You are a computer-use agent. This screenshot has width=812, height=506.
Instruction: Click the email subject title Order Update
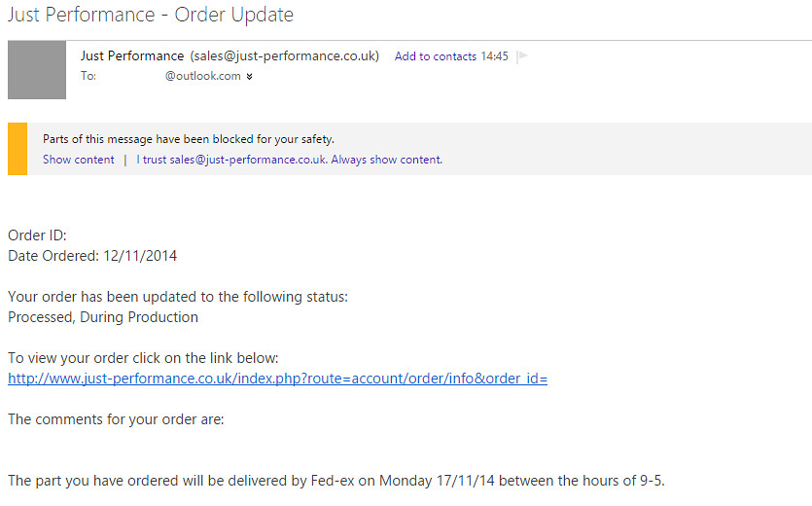[151, 15]
